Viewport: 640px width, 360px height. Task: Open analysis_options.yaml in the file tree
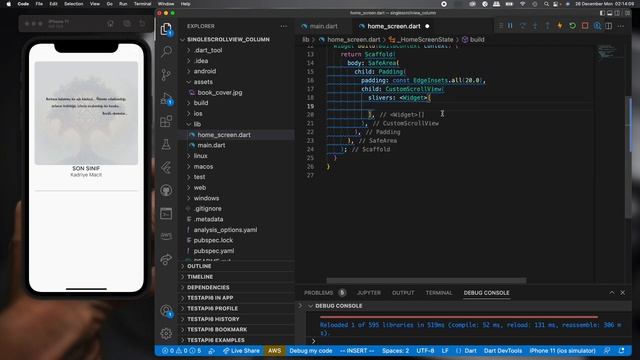[225, 230]
